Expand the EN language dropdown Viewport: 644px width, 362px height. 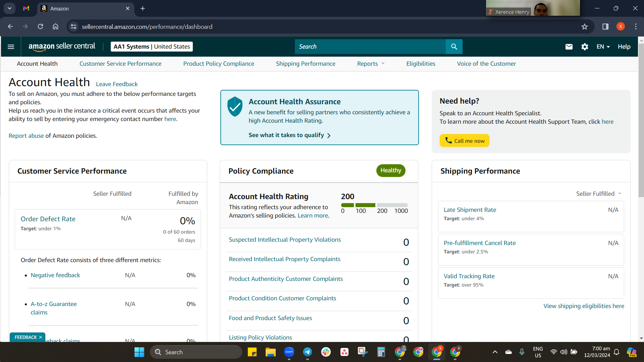point(603,47)
